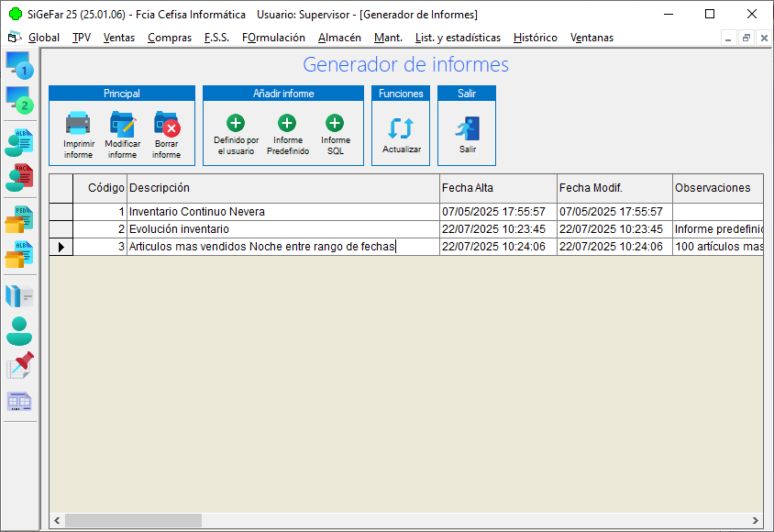Click the current row arrow indicator for code 3
This screenshot has width=774, height=532.
[x=61, y=246]
